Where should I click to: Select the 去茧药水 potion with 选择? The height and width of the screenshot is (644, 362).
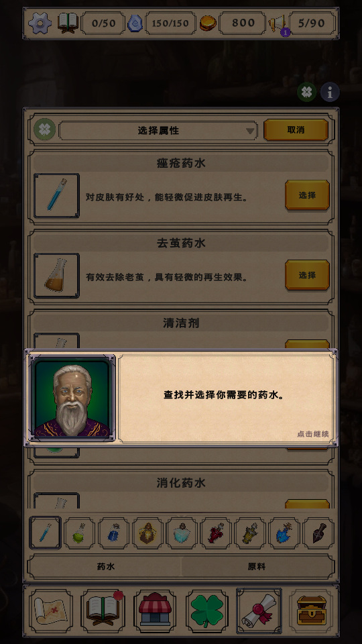point(307,275)
